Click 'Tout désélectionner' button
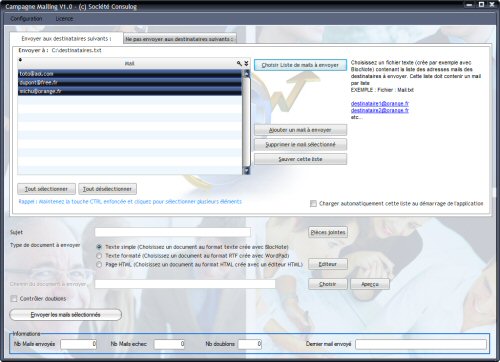Image resolution: width=500 pixels, height=362 pixels. [x=107, y=189]
